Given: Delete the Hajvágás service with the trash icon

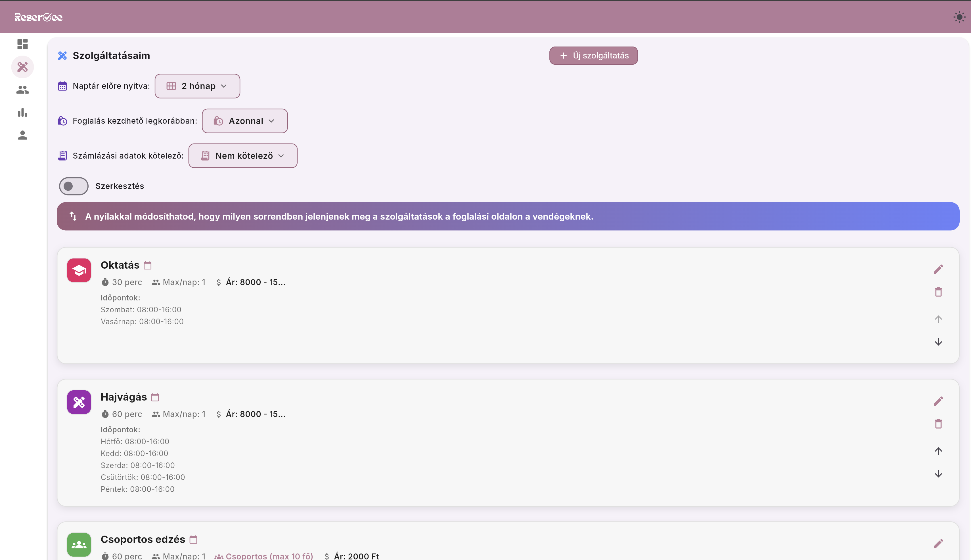Looking at the screenshot, I should tap(938, 424).
